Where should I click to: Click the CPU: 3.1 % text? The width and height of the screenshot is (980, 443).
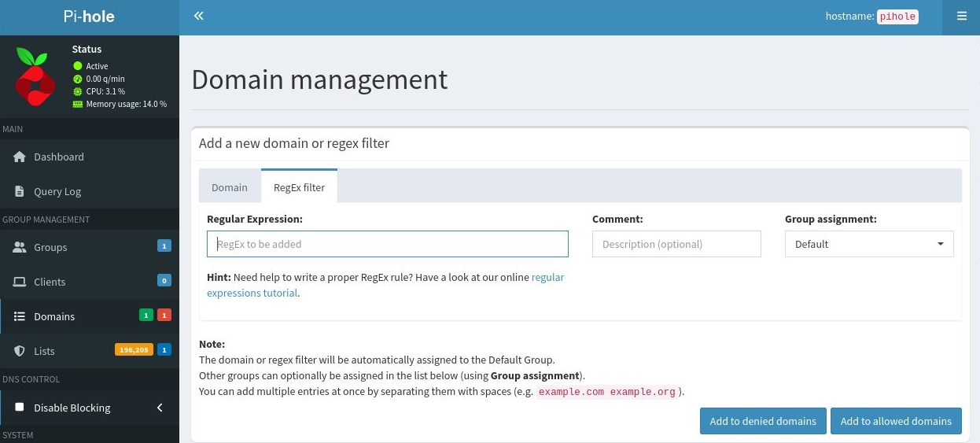(x=105, y=91)
